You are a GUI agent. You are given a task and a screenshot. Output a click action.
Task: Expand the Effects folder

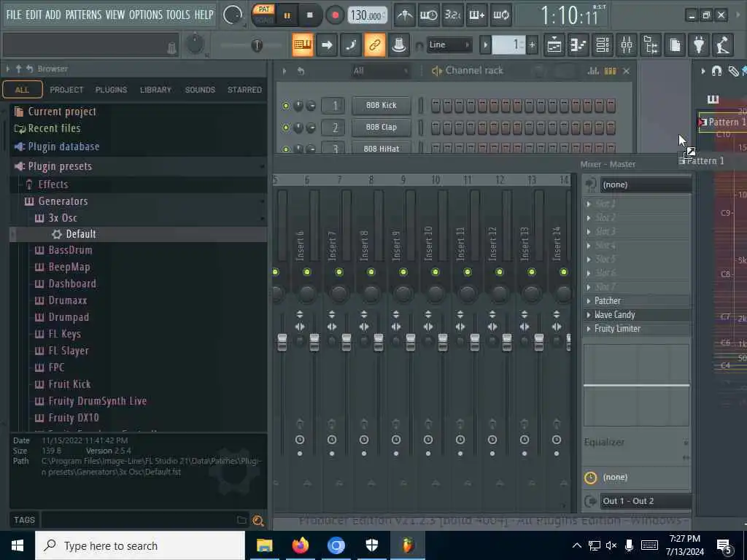(53, 184)
